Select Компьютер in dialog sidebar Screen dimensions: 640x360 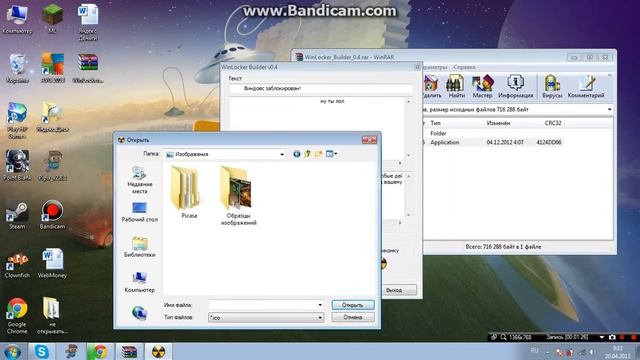click(139, 282)
